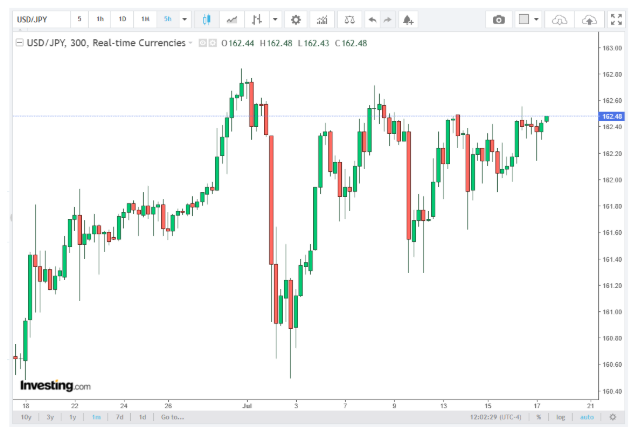The height and width of the screenshot is (445, 643).
Task: Switch to area chart style icon
Action: [232, 19]
